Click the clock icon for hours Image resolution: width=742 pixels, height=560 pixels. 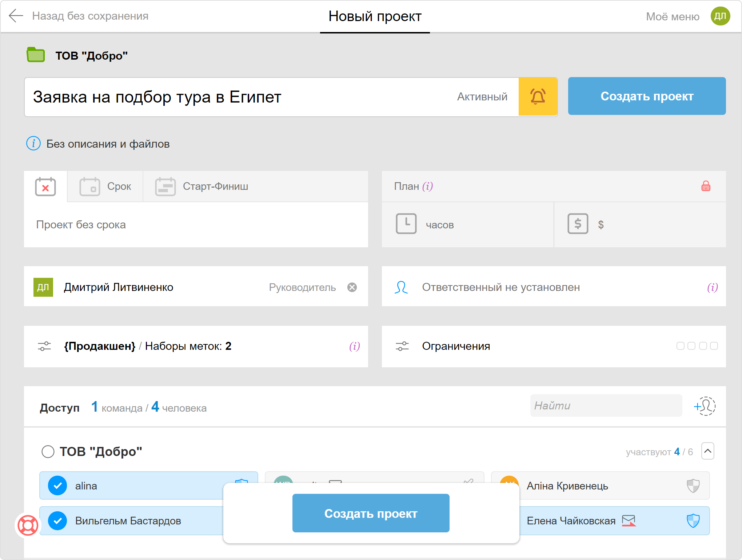(406, 224)
